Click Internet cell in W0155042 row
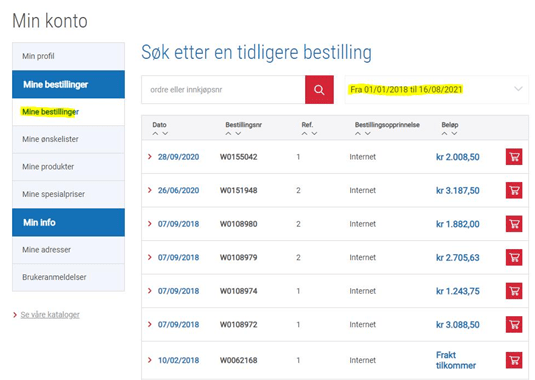535x380 pixels. pos(362,157)
